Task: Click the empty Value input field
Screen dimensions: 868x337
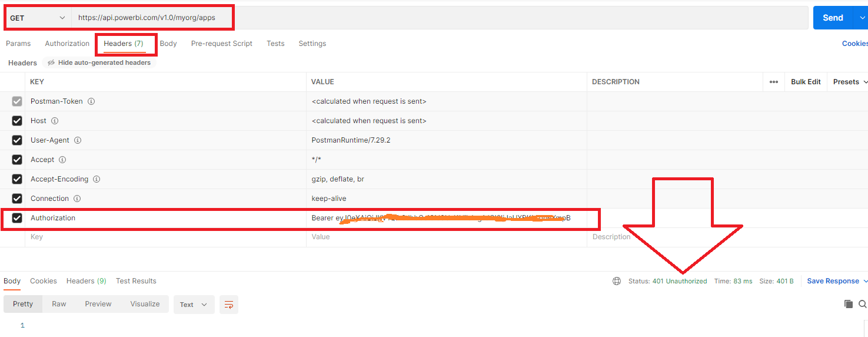Action: (447, 237)
